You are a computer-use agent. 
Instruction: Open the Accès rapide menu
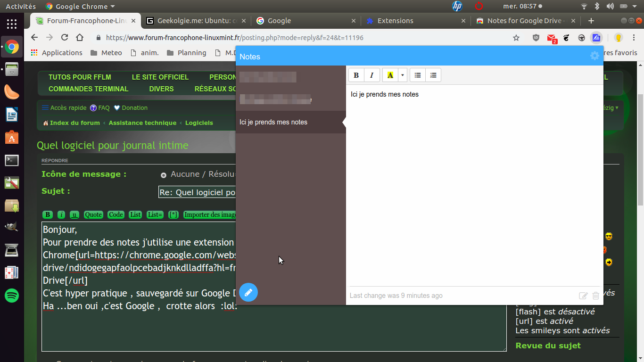click(x=64, y=108)
